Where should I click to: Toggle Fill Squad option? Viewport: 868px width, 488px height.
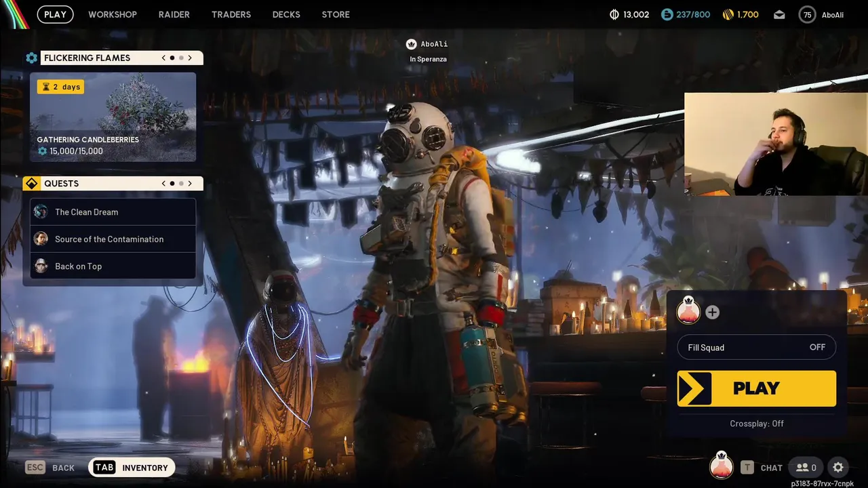(x=757, y=348)
